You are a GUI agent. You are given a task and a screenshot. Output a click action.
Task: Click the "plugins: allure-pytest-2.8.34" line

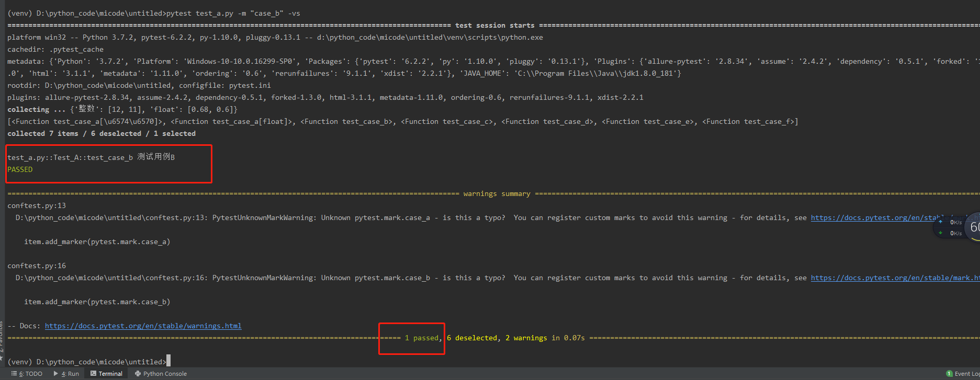click(x=325, y=97)
